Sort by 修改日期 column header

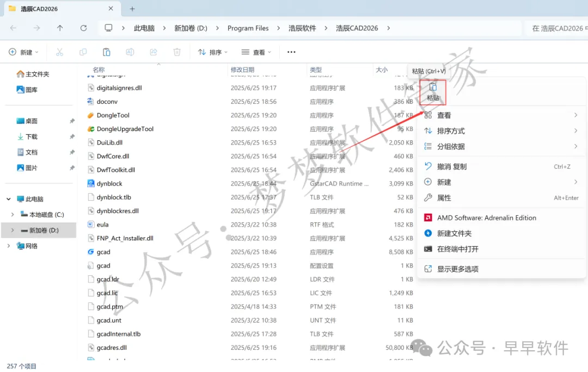pos(242,70)
